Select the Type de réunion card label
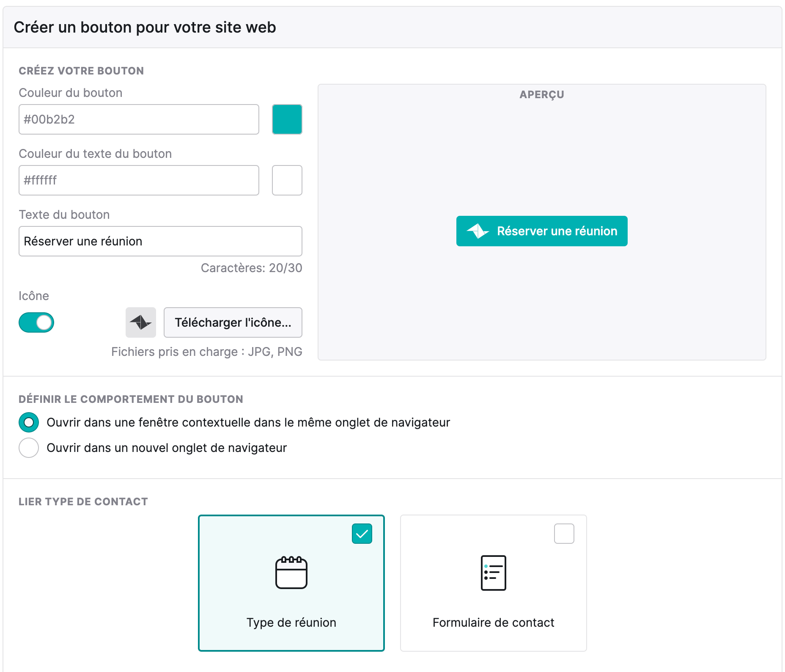This screenshot has width=785, height=672. tap(291, 622)
